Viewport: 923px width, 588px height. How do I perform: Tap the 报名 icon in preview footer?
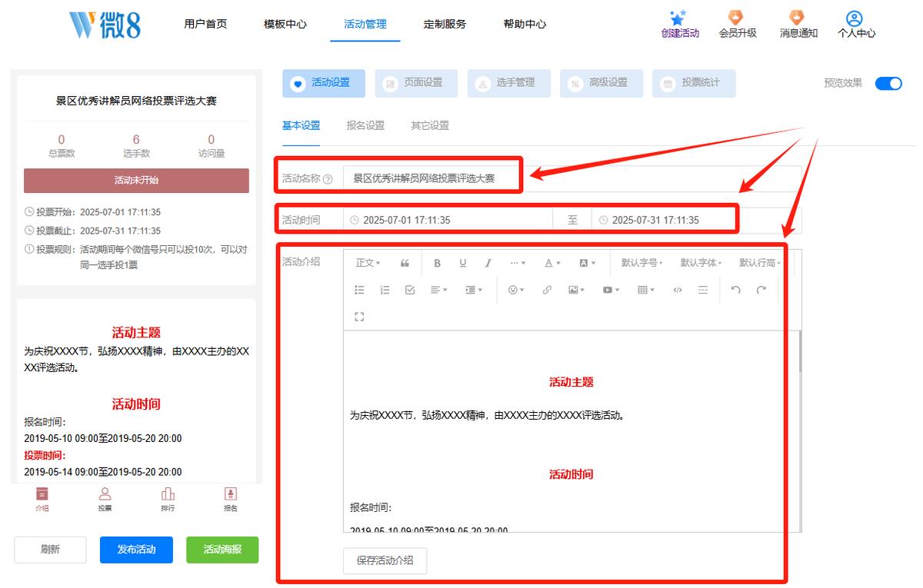231,499
